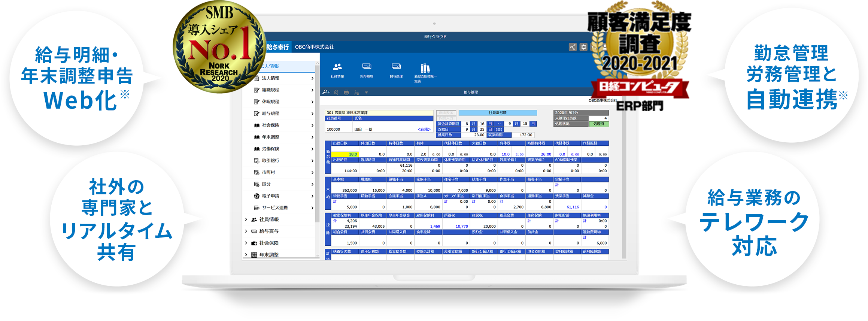Viewport: 868px width, 321px height.
Task: Click the search-add magnifier toolbar icon
Action: tap(326, 92)
